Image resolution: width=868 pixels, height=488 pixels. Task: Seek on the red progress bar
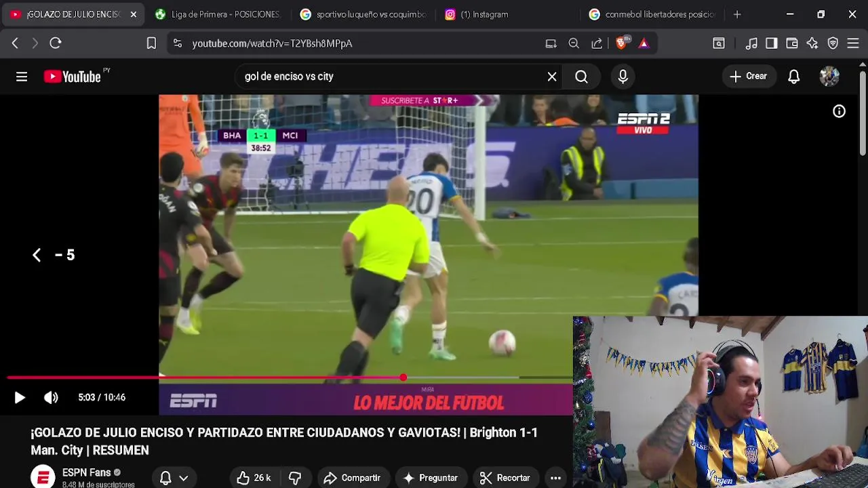pyautogui.click(x=290, y=378)
